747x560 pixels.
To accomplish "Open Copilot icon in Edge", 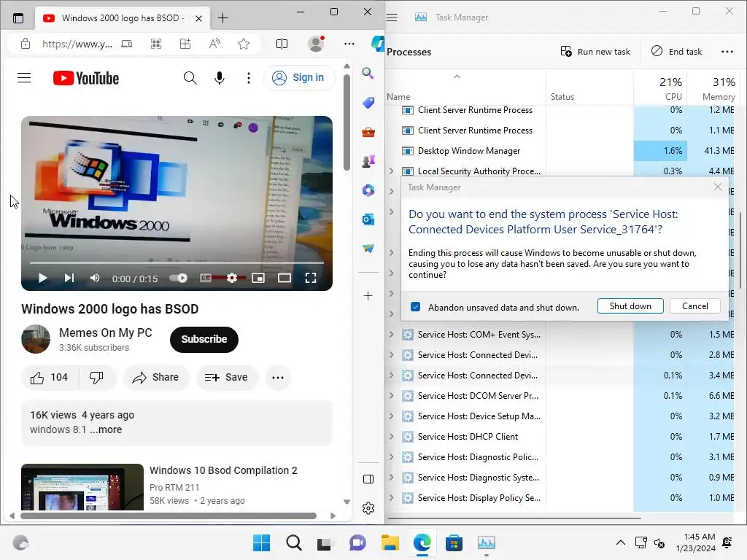I will pos(379,44).
